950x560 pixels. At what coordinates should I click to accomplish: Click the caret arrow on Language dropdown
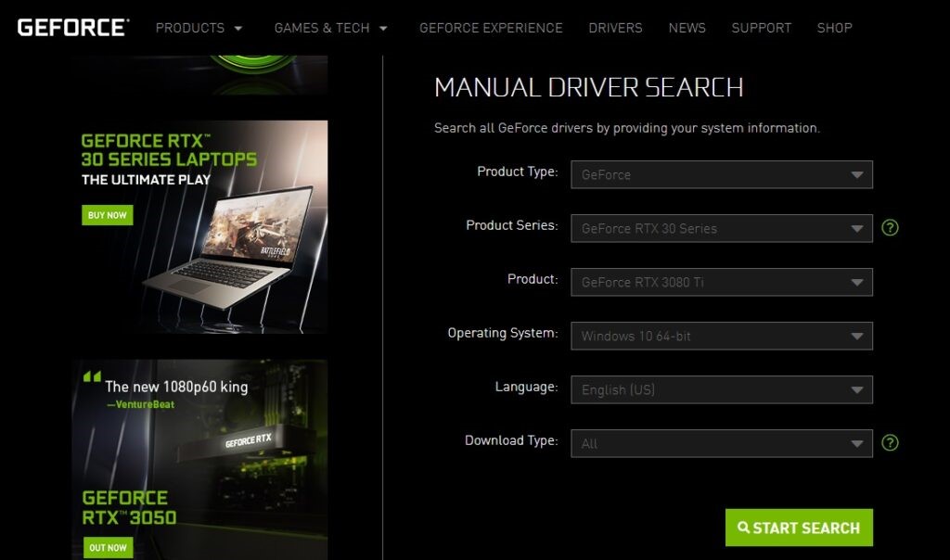pyautogui.click(x=858, y=389)
